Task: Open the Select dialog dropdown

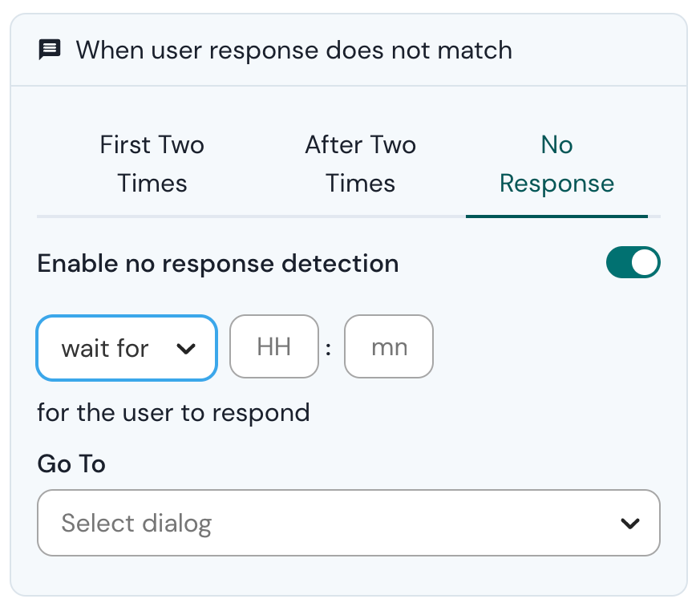Action: point(349,523)
